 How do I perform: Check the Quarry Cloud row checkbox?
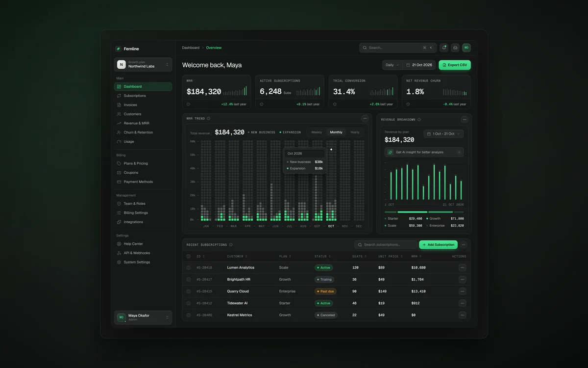[188, 291]
